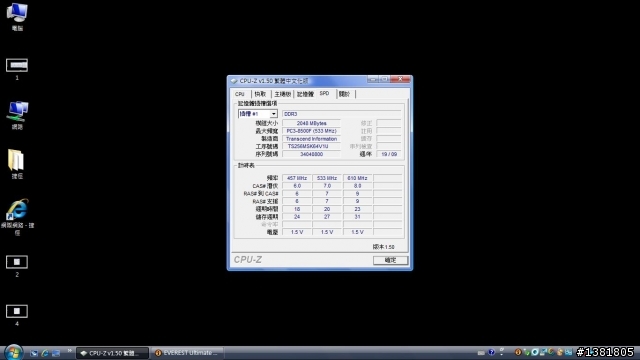Screen dimensions: 640x360
Task: Open desktop shortcut labeled 1
Action: pyautogui.click(x=17, y=69)
